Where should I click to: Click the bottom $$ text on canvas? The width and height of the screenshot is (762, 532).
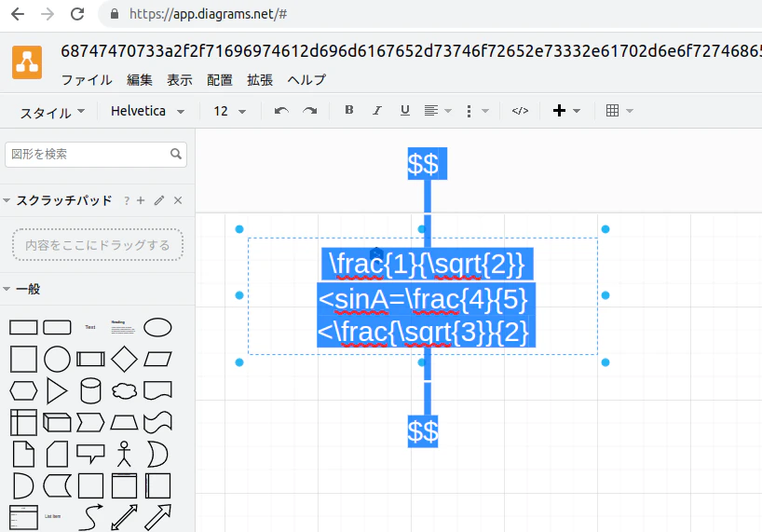click(422, 431)
